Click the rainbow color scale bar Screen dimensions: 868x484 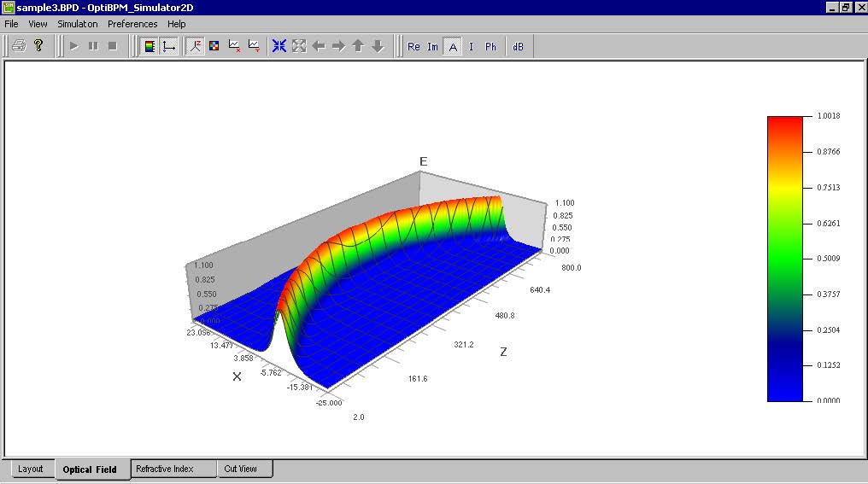[784, 258]
